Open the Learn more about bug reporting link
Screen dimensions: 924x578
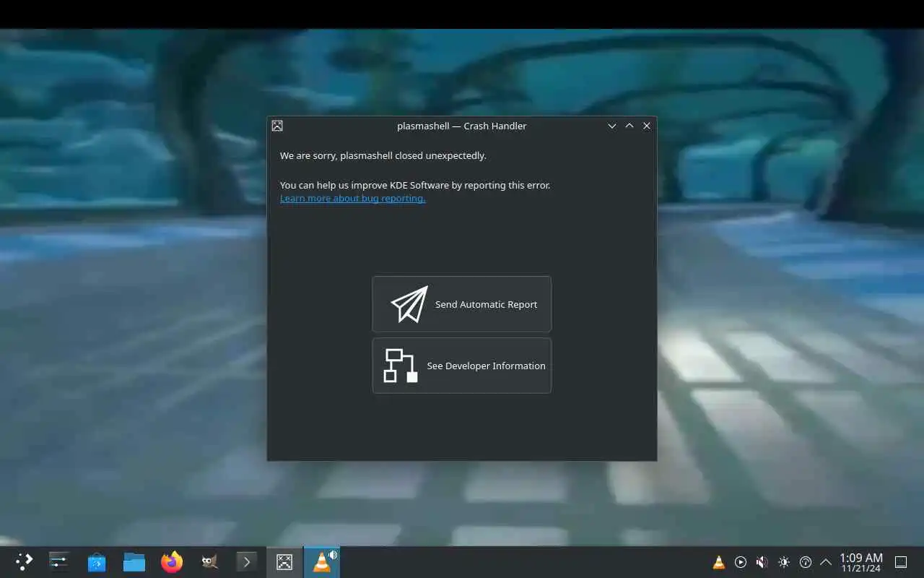[x=352, y=198]
